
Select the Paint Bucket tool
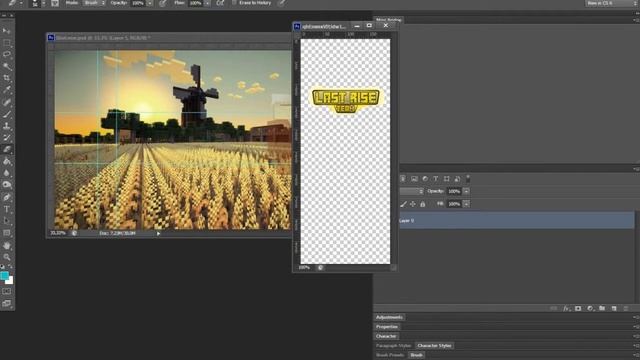(7, 161)
